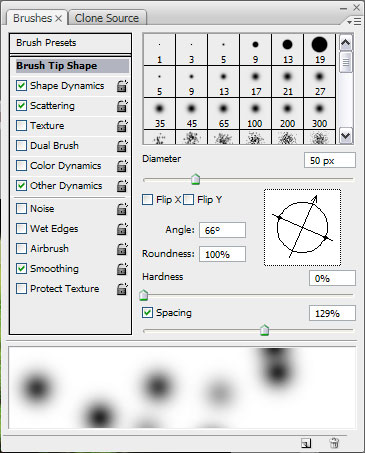Enable the Airbrush option
Image resolution: width=365 pixels, height=453 pixels.
(21, 248)
